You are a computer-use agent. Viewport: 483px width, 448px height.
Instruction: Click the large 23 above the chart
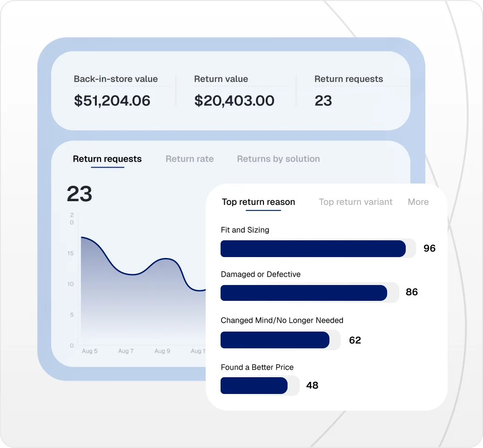[80, 194]
